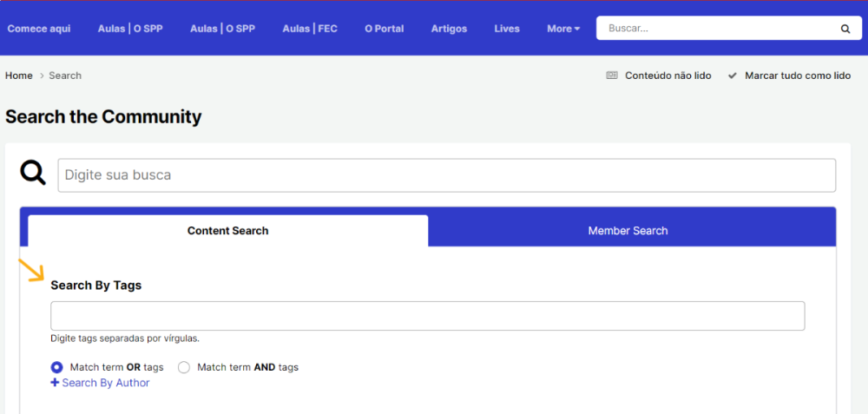
Task: Open the Lives navigation item
Action: pos(507,29)
